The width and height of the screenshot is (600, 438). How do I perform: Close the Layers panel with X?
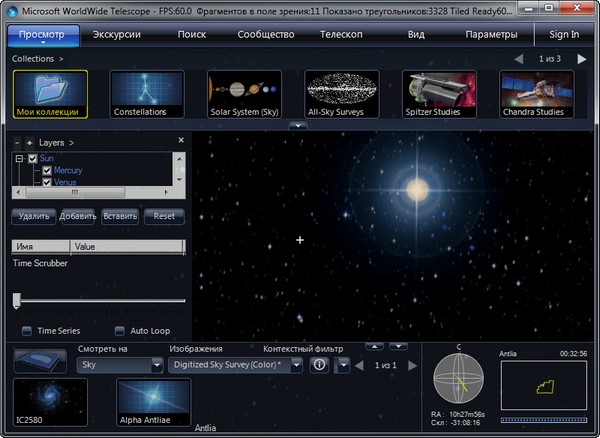click(x=181, y=141)
